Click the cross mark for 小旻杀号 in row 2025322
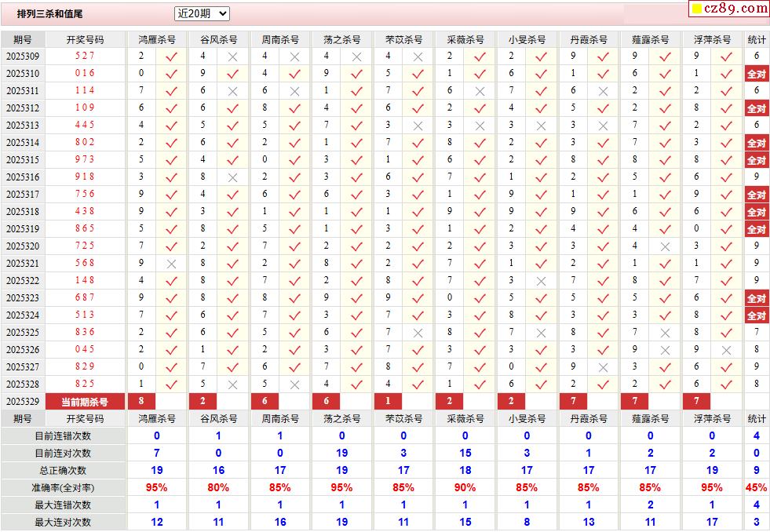Image resolution: width=770 pixels, height=532 pixels. click(541, 282)
